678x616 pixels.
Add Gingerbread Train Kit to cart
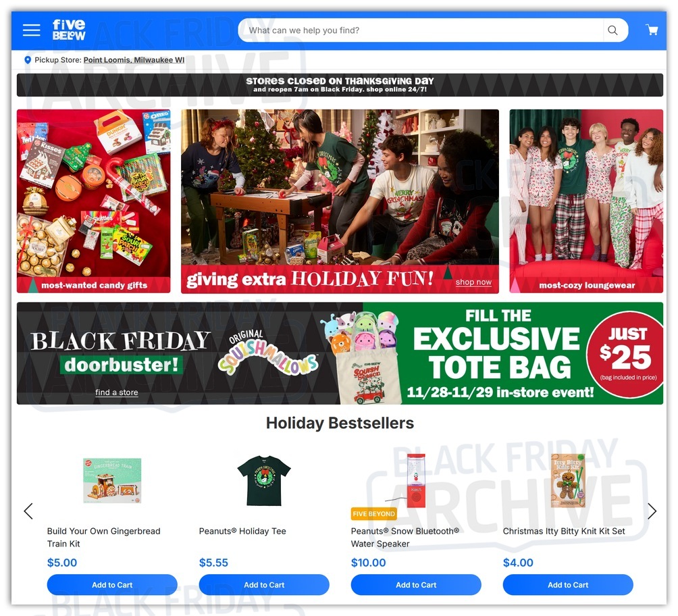pos(112,585)
